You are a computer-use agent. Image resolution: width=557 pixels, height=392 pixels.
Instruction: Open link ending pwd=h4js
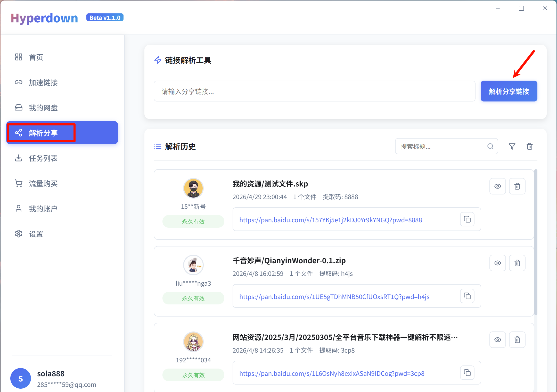coord(334,297)
